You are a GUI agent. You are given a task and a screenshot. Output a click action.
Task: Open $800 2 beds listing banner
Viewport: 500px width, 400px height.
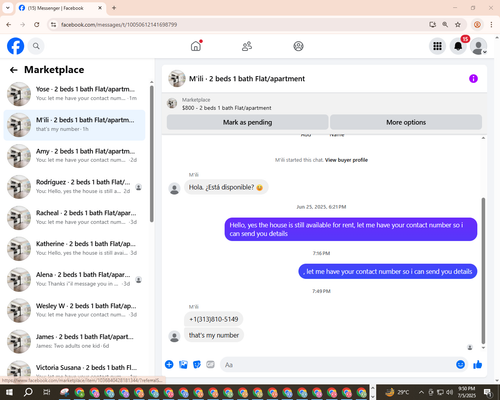(x=227, y=104)
